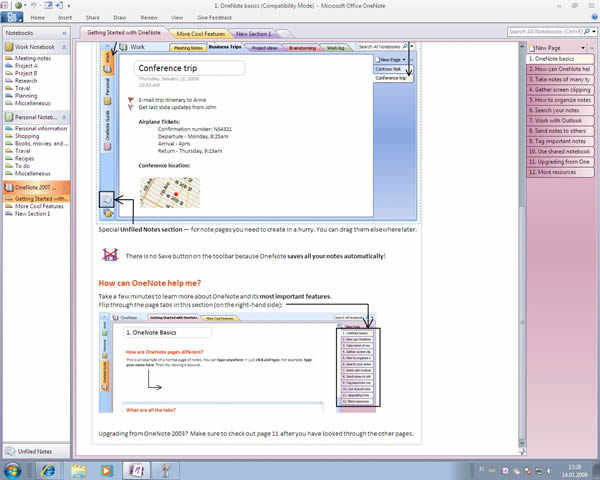Collapse the Personal Notebook section list
Image resolution: width=600 pixels, height=480 pixels.
point(64,117)
